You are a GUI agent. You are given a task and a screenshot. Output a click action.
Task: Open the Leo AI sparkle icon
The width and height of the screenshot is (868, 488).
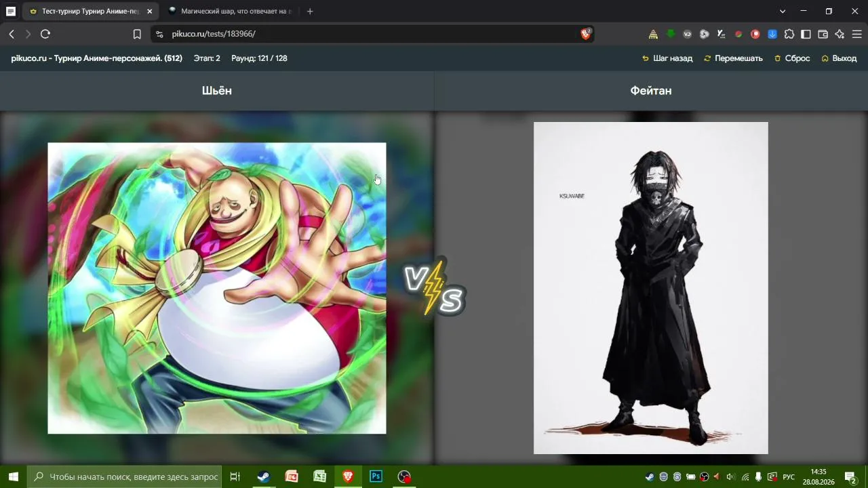click(x=840, y=34)
